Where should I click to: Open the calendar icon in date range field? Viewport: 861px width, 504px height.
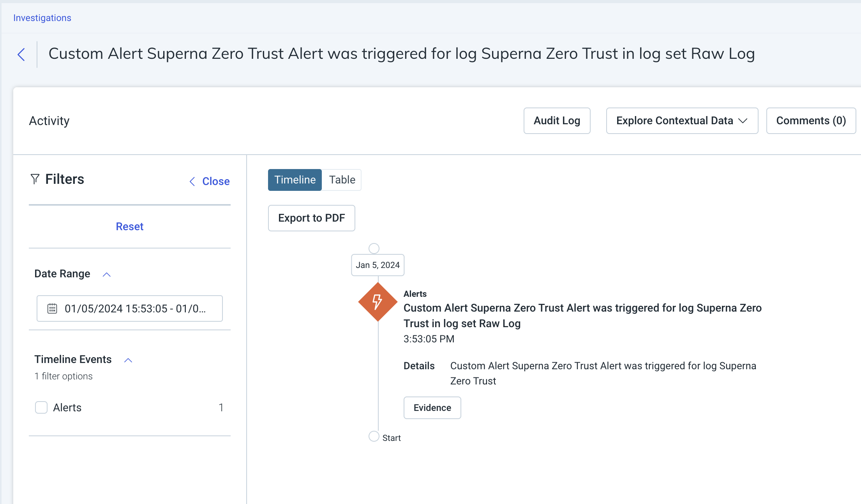(51, 308)
